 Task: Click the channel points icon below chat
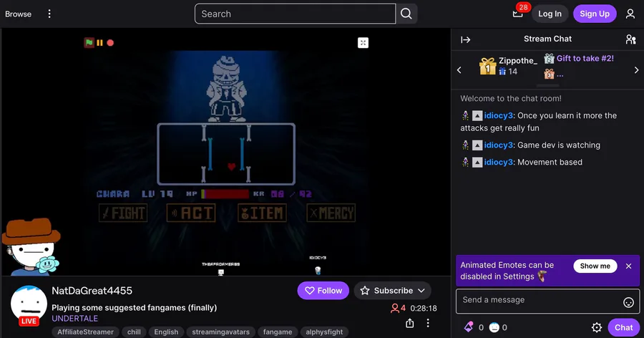point(494,327)
